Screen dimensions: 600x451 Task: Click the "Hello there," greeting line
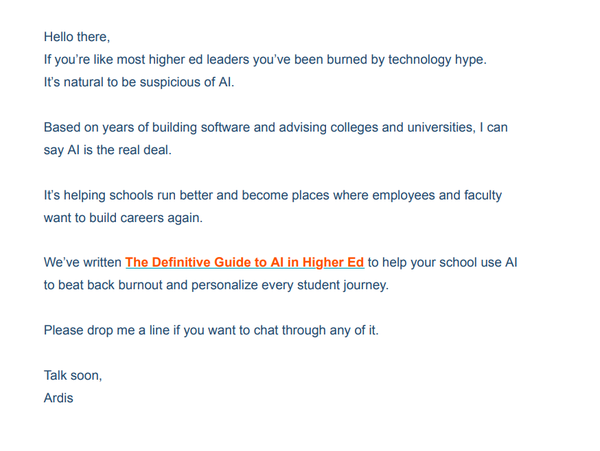[x=77, y=36]
